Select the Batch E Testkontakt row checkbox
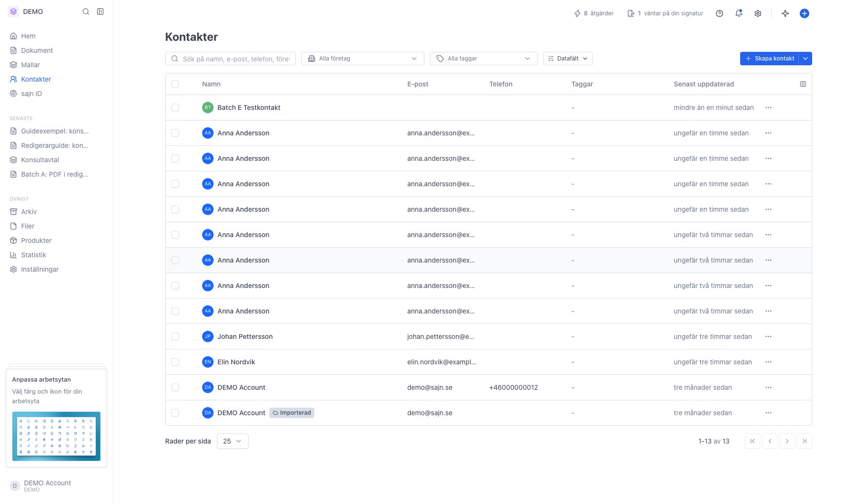Screen dimensions: 864x504 (175, 108)
